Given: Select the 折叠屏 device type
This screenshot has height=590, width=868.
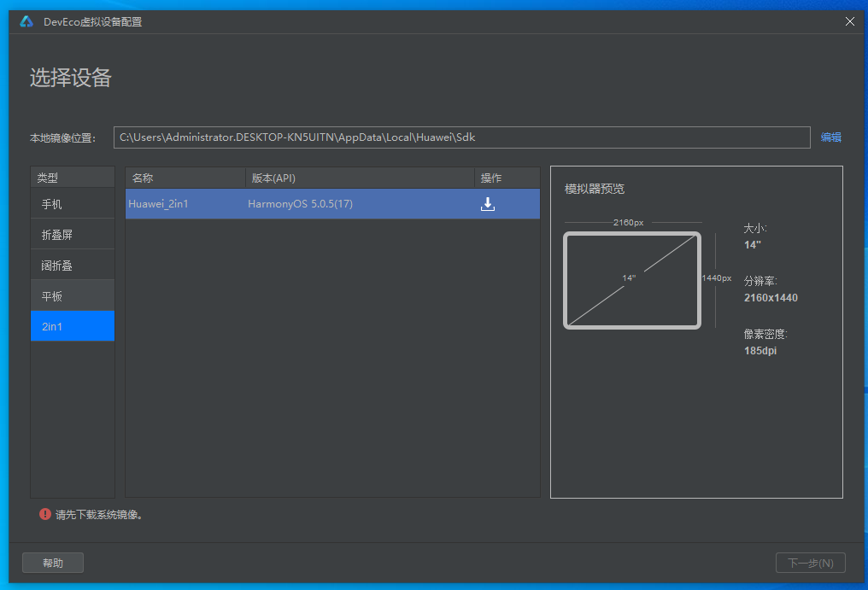Looking at the screenshot, I should 73,235.
